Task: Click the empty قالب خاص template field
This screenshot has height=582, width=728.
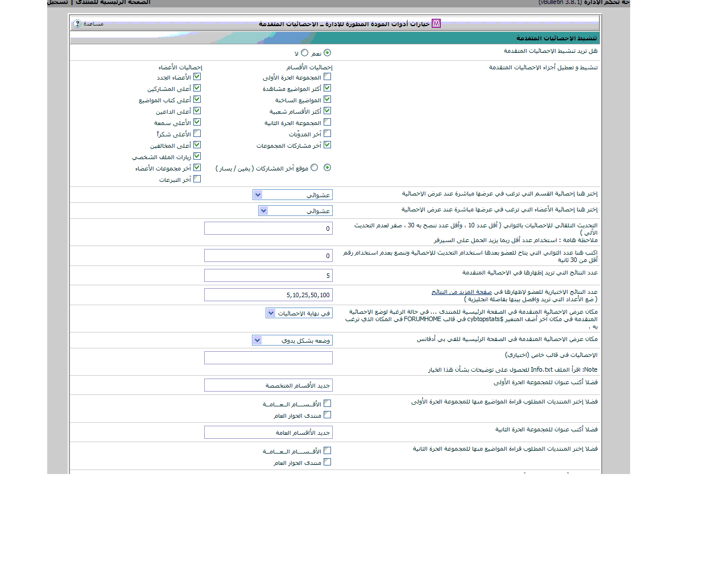Action: [268, 357]
